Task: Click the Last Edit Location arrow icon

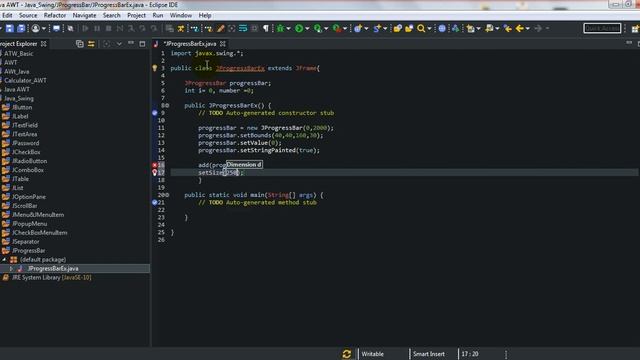Action: tap(507, 28)
